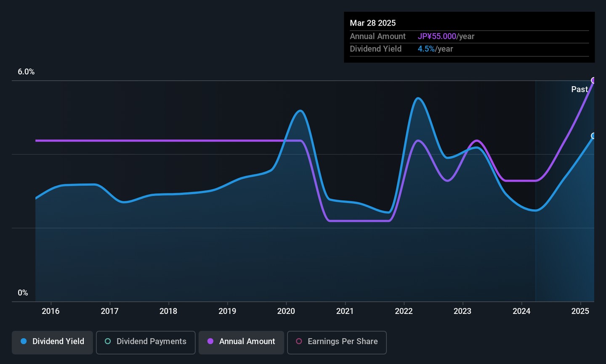Image resolution: width=606 pixels, height=364 pixels.
Task: Click the JP¥55.000 annual amount value
Action: pyautogui.click(x=437, y=37)
